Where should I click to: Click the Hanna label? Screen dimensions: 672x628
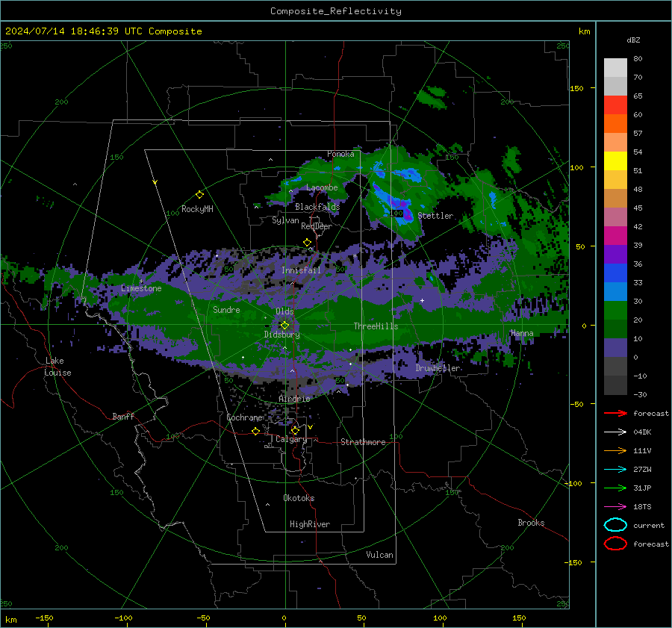click(x=522, y=333)
